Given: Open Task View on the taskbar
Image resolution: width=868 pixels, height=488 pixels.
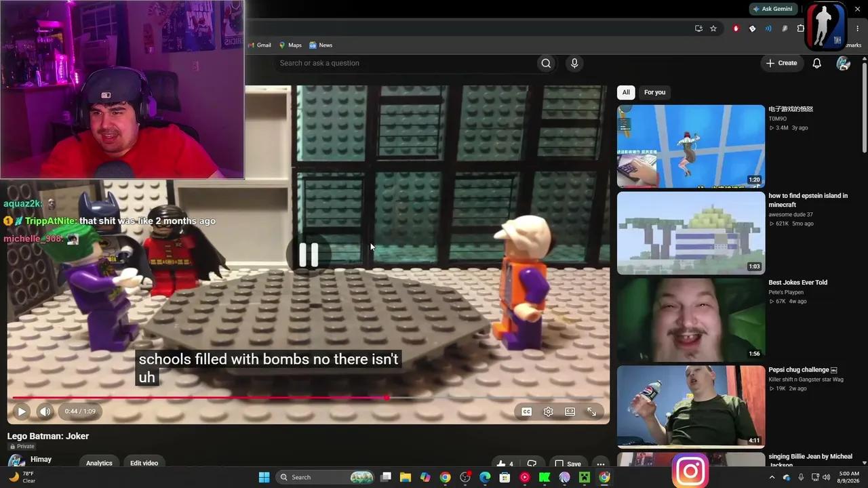Looking at the screenshot, I should click(386, 477).
